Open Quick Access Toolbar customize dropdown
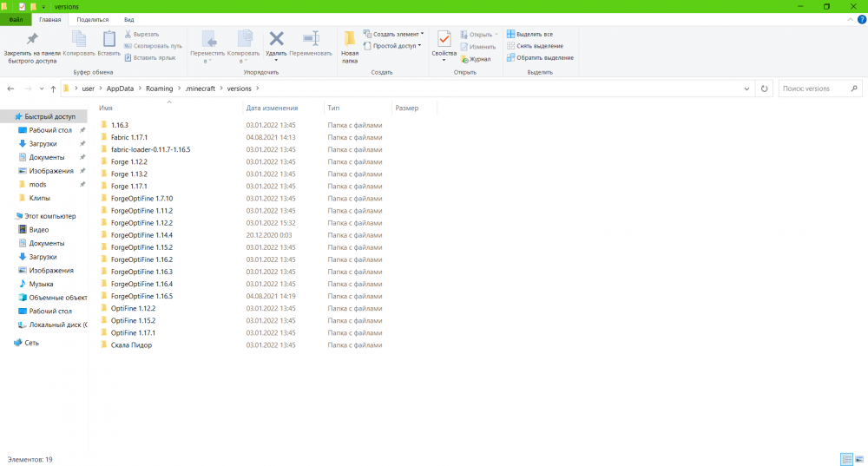This screenshot has width=868, height=466. [x=43, y=7]
